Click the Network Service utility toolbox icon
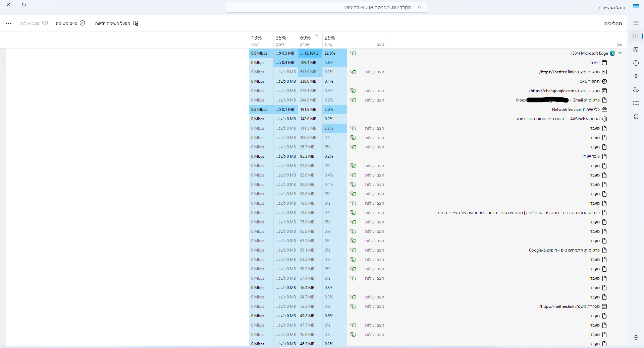 coord(604,110)
